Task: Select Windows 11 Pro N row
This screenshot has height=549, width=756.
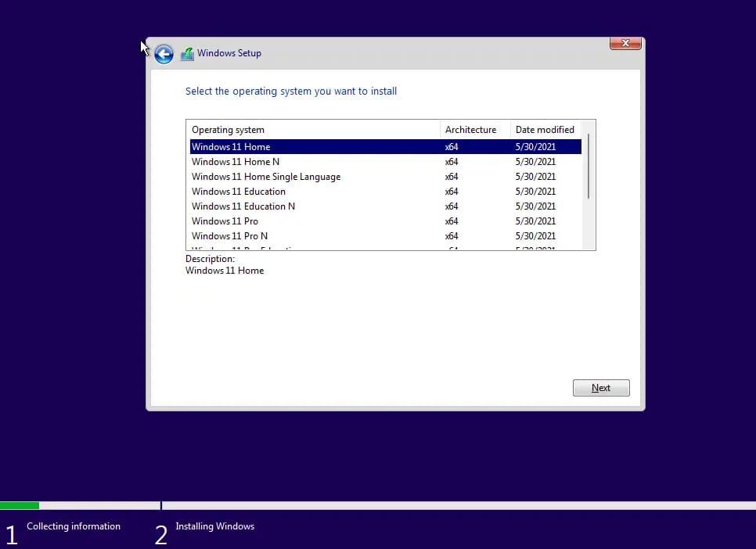Action: point(229,236)
